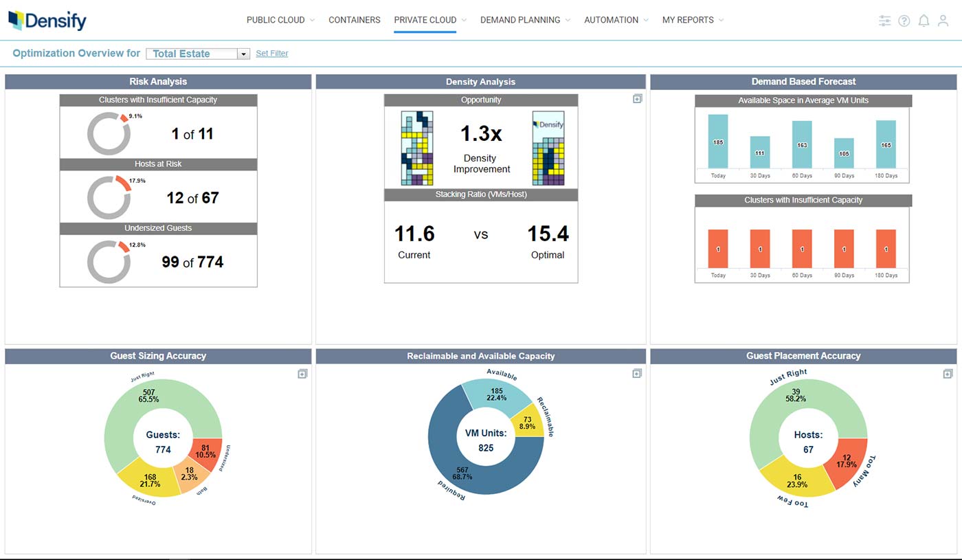962x560 pixels.
Task: Expand the Guest Sizing Accuracy panel icon
Action: click(x=302, y=374)
